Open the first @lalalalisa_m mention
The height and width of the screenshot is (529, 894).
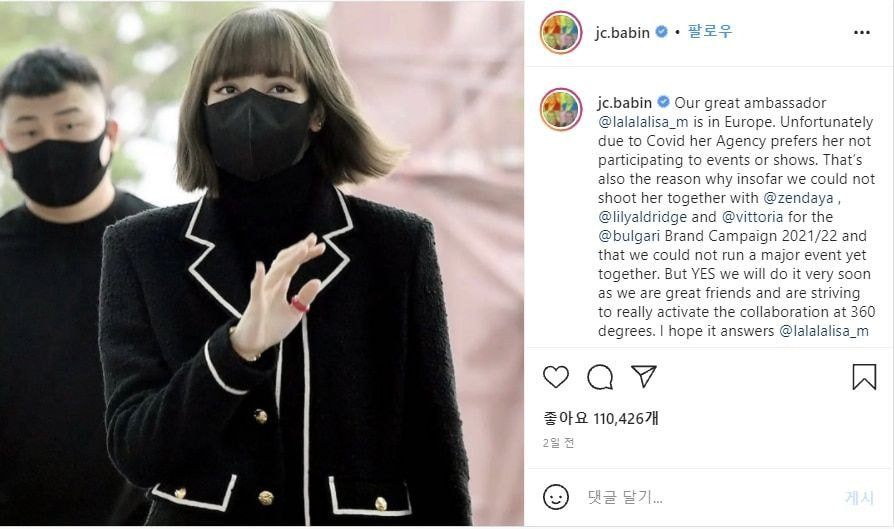643,122
